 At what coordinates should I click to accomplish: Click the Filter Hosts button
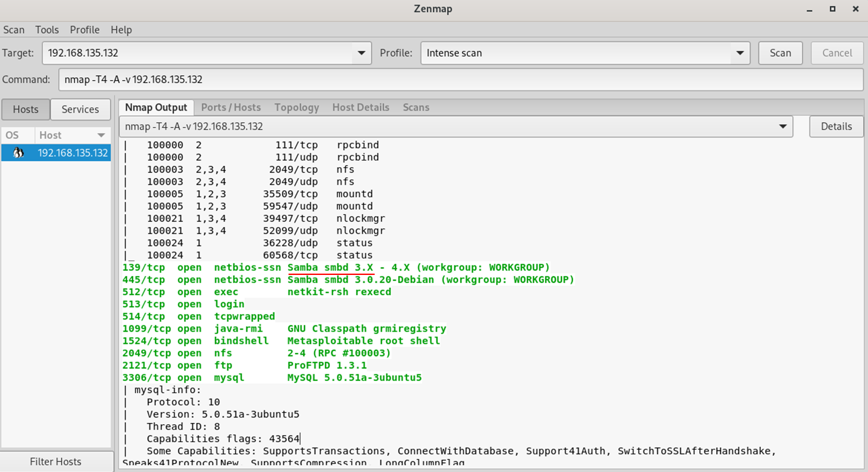tap(56, 462)
